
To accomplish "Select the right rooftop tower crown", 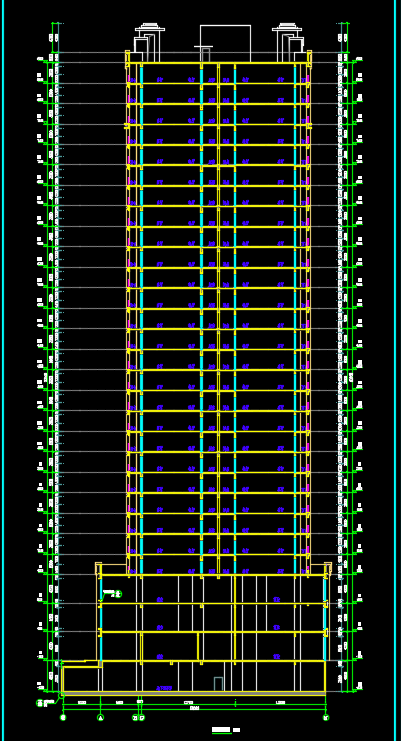I will click(x=287, y=29).
